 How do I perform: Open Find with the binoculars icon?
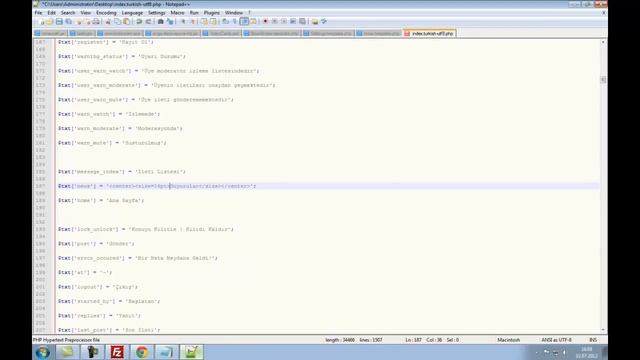click(x=160, y=21)
